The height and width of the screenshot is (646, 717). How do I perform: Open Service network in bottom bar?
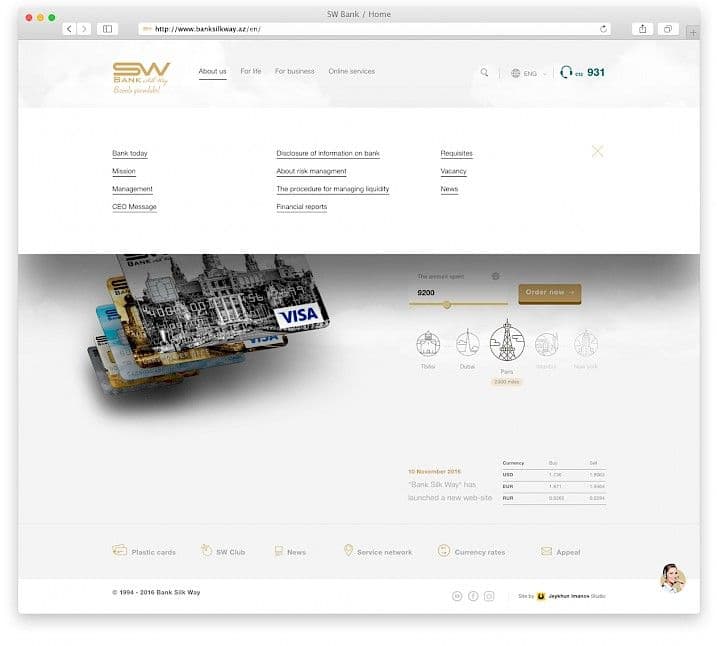(x=378, y=551)
